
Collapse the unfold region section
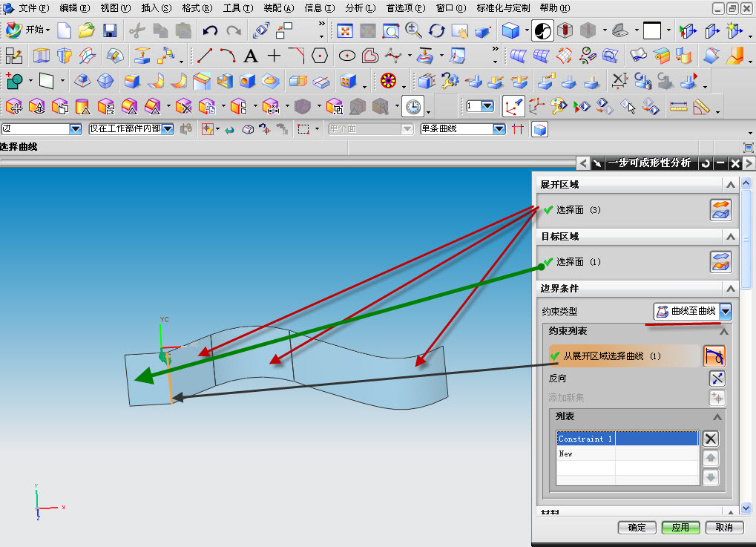tap(731, 185)
